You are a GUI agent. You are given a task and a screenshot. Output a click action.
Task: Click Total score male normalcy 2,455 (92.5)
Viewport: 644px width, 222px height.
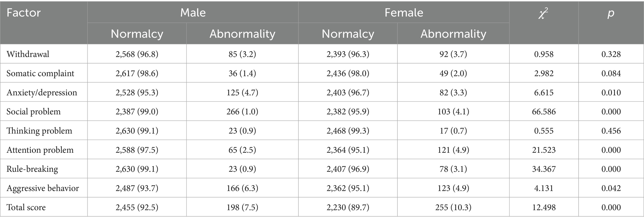[x=137, y=207]
